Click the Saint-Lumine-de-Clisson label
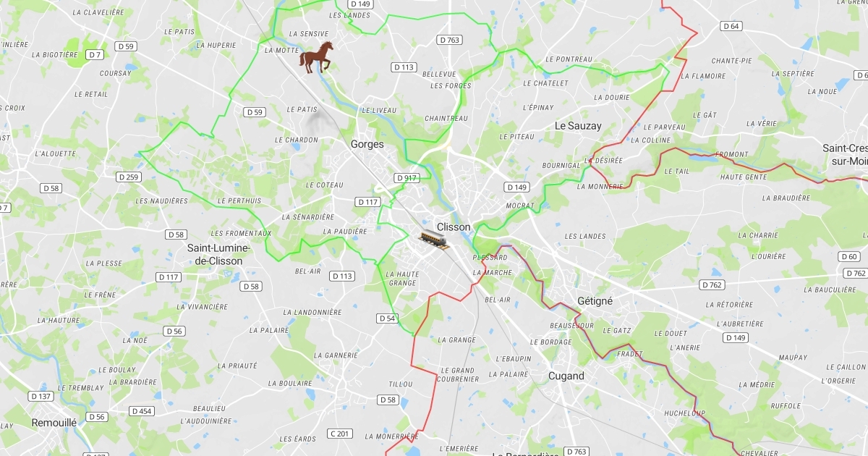 218,254
